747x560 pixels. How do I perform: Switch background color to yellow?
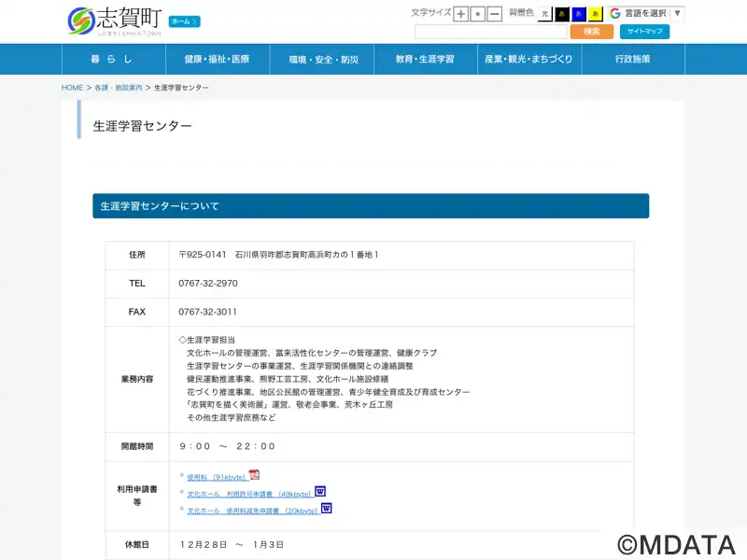(x=595, y=14)
